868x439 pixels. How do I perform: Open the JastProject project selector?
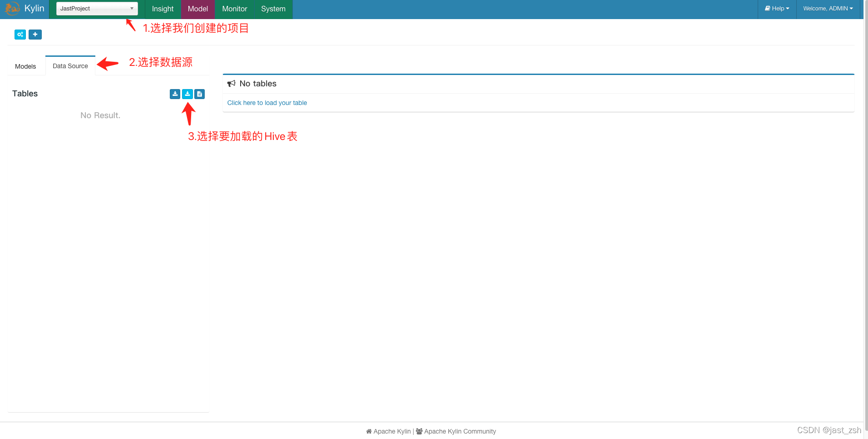[96, 8]
